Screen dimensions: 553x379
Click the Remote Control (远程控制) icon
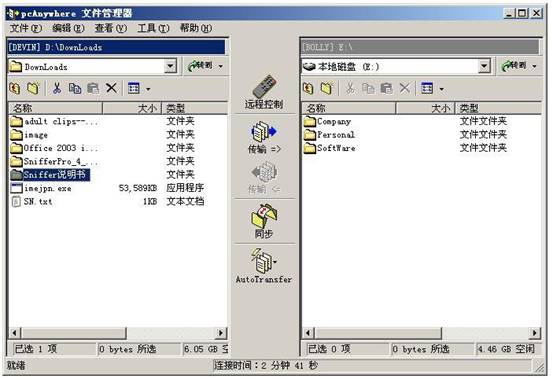click(x=265, y=86)
